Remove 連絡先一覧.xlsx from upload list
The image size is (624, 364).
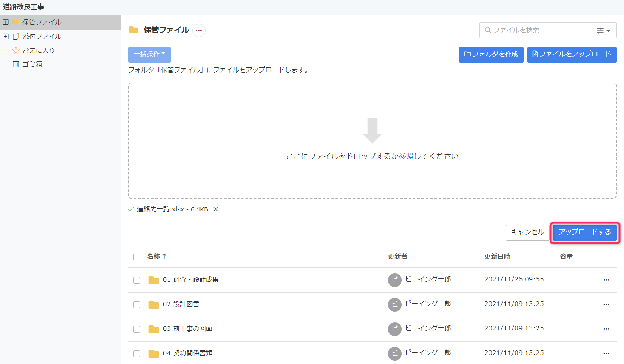tap(215, 209)
